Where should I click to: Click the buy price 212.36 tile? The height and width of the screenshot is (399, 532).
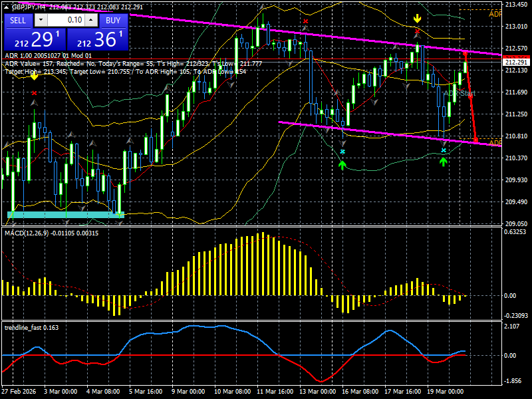click(x=98, y=39)
